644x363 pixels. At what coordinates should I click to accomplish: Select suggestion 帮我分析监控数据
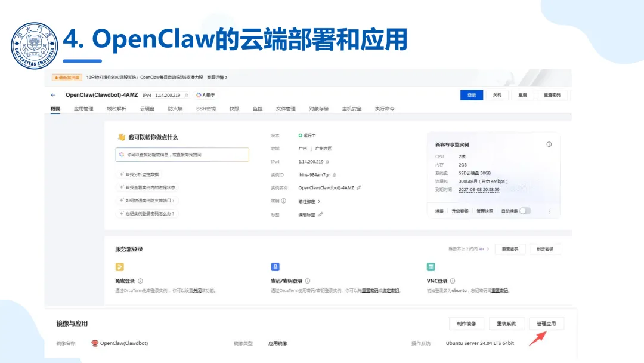click(x=139, y=174)
